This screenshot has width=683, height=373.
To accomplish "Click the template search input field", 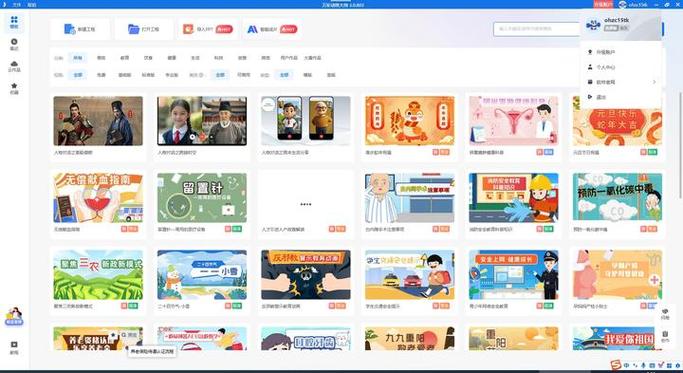I will (537, 29).
